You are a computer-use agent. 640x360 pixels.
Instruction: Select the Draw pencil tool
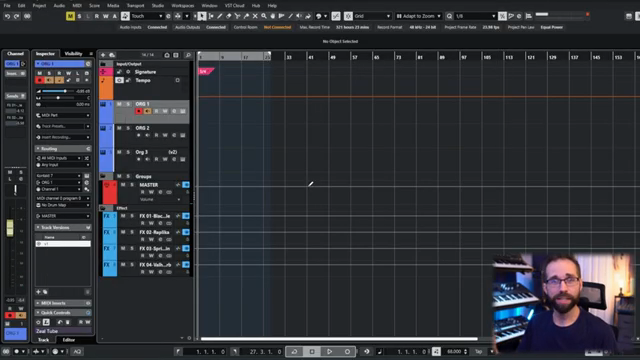220,16
